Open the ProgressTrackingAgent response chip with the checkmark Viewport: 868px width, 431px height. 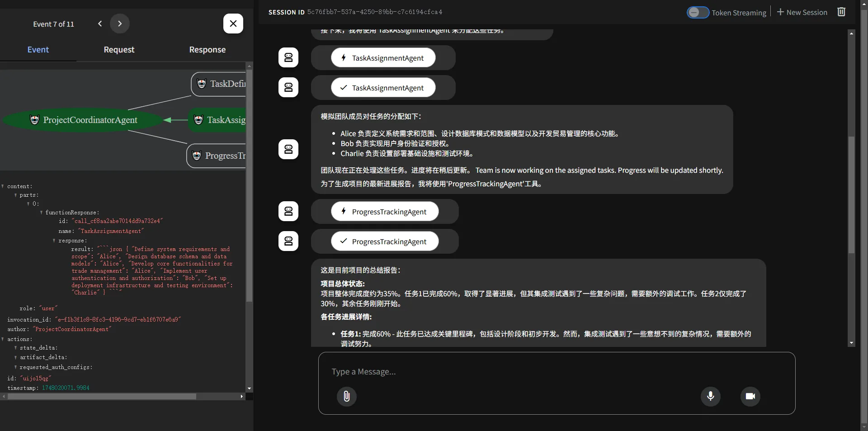[385, 242]
